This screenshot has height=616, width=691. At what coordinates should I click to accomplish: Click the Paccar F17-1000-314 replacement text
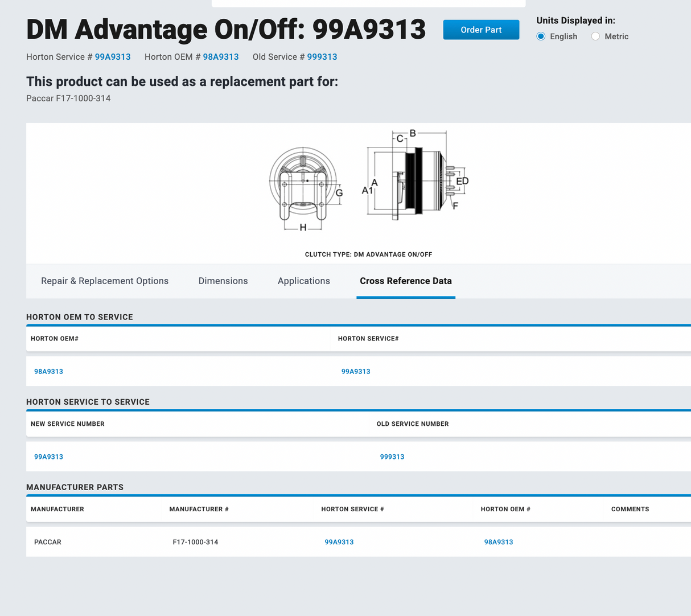tap(68, 98)
